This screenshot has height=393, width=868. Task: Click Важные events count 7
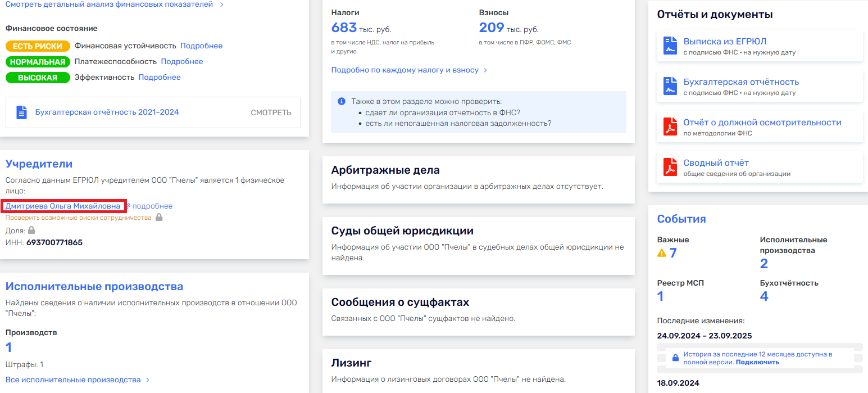tap(673, 253)
